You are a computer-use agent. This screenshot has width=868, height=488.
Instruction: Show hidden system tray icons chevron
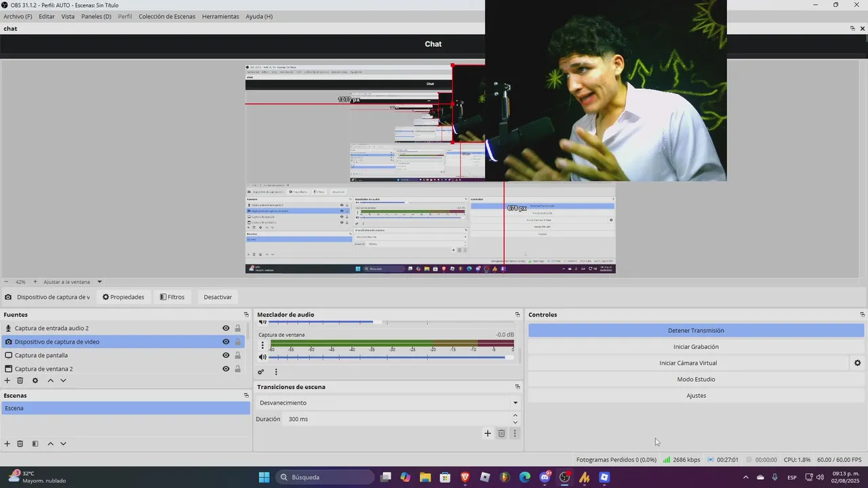pos(746,477)
